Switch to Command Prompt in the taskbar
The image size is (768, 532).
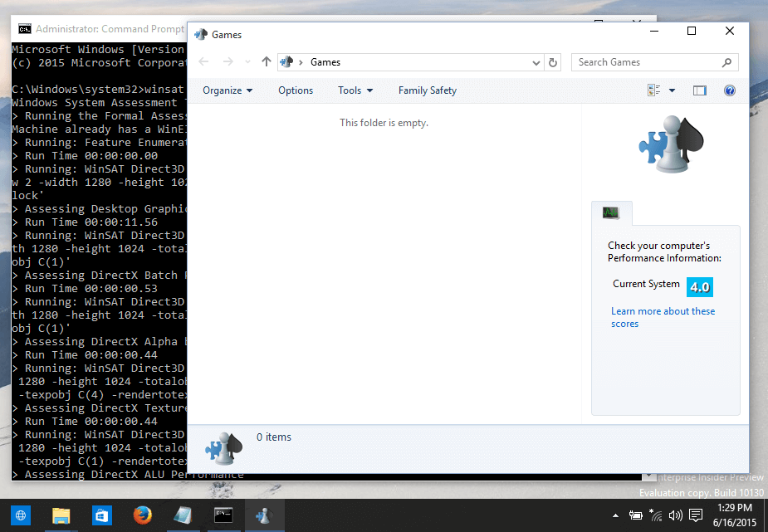pos(223,515)
